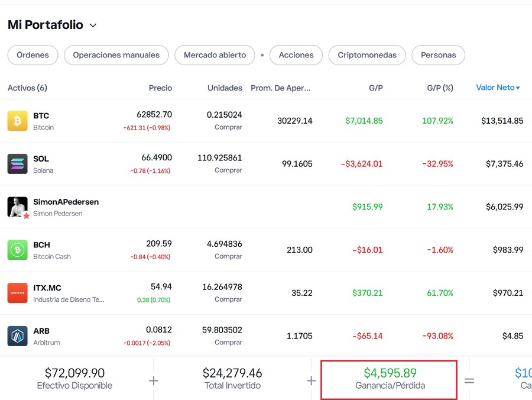Click the ARB units 59.803502

222,330
